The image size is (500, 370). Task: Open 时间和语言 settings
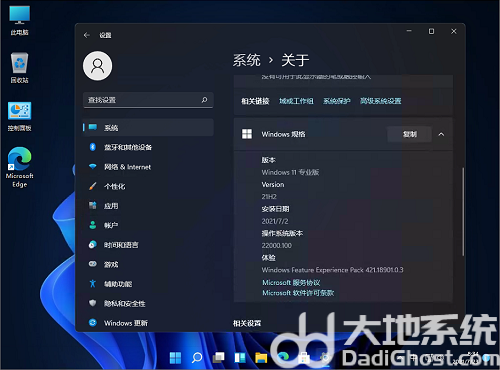pyautogui.click(x=148, y=245)
